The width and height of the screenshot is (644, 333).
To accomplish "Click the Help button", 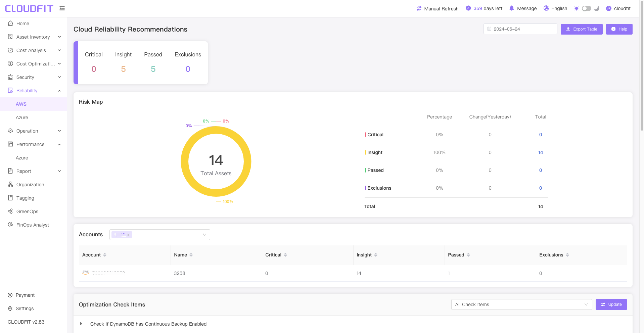I will click(619, 29).
